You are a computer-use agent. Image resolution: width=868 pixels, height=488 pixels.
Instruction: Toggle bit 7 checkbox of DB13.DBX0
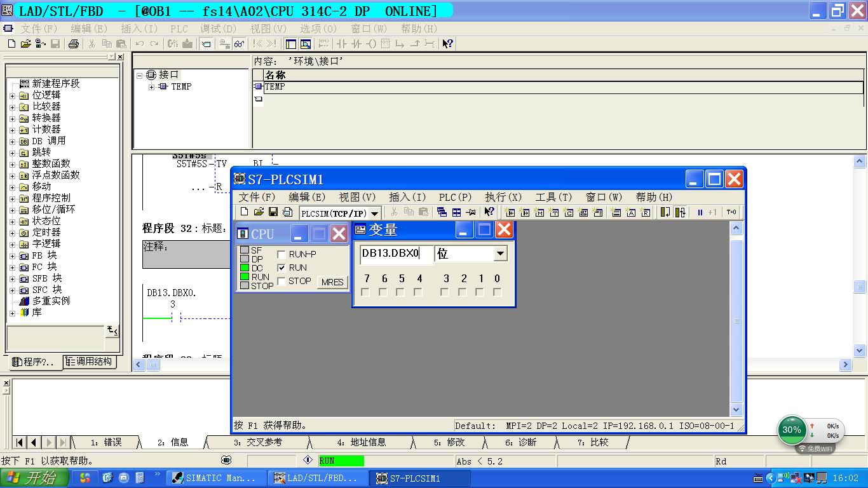365,292
